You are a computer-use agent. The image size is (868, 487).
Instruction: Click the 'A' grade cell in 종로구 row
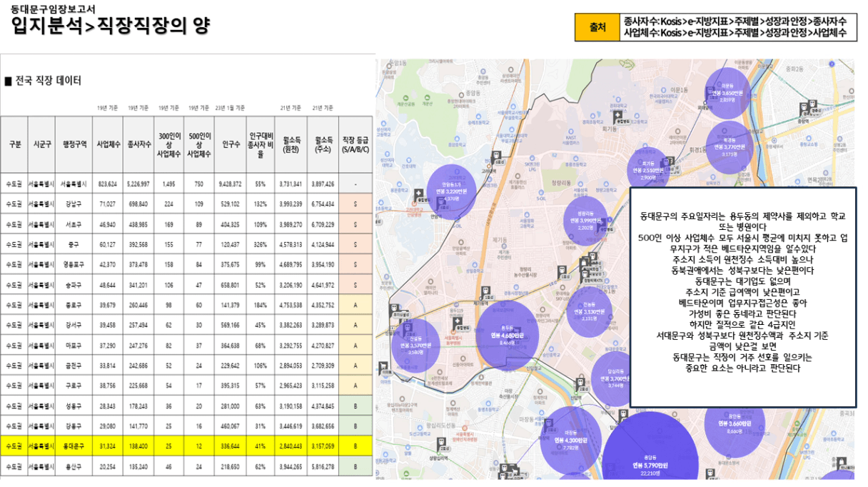pyautogui.click(x=355, y=306)
